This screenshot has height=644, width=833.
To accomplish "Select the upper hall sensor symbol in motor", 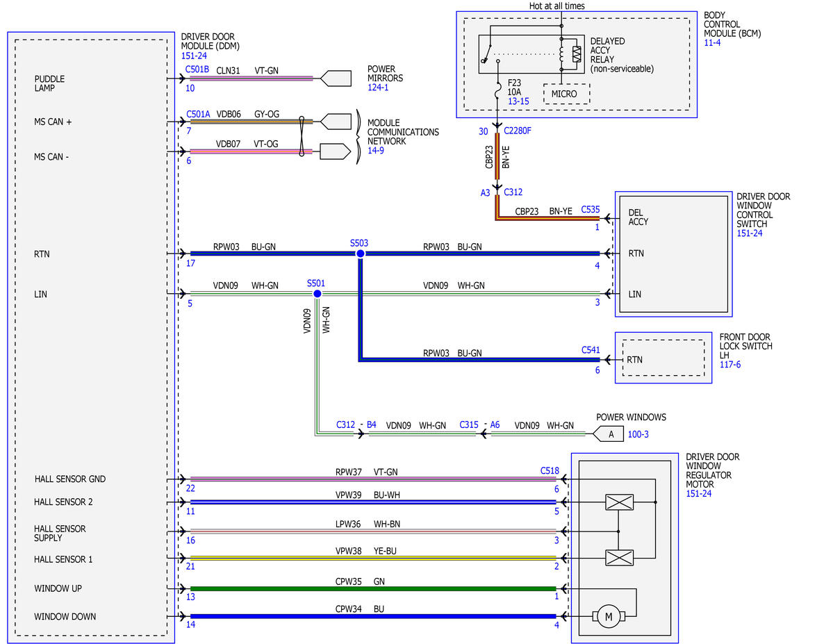I will point(620,502).
